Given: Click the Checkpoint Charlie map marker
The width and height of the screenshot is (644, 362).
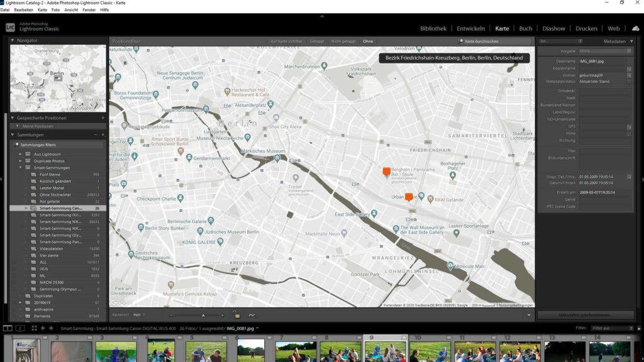Looking at the screenshot, I should pos(180,198).
